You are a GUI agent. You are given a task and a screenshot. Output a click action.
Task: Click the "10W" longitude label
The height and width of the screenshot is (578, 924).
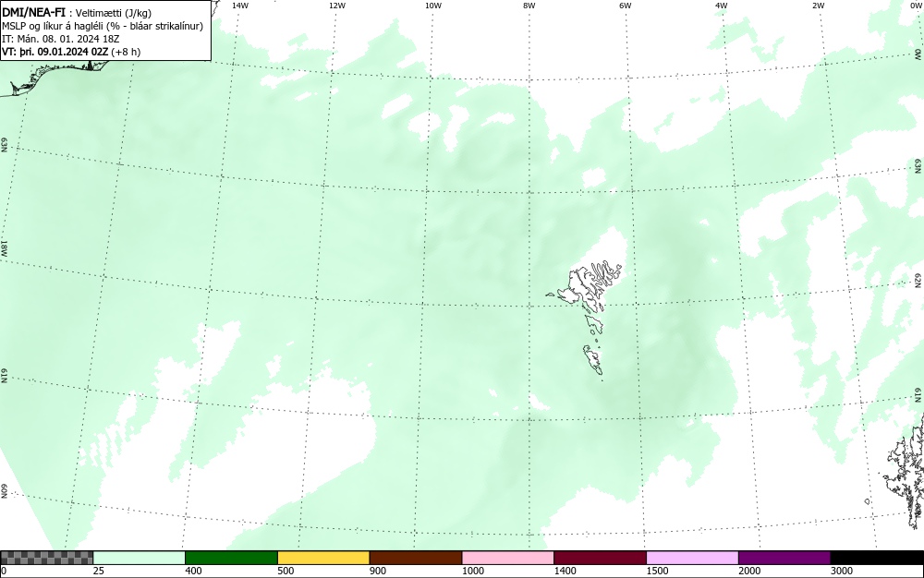(x=433, y=6)
